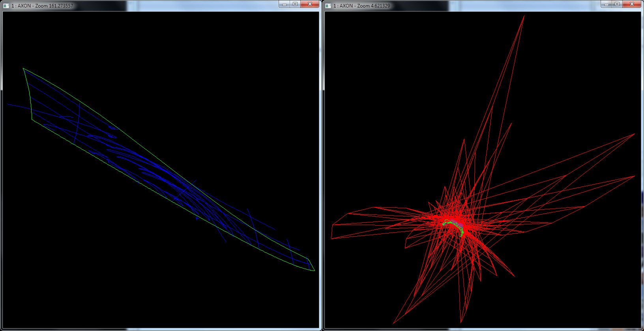This screenshot has width=644, height=331.
Task: Maximize the Zoom 161.273557 AXON window
Action: (x=295, y=4)
